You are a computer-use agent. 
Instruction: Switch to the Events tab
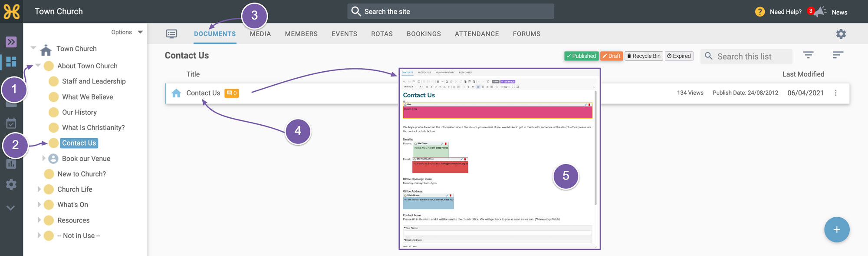coord(345,34)
